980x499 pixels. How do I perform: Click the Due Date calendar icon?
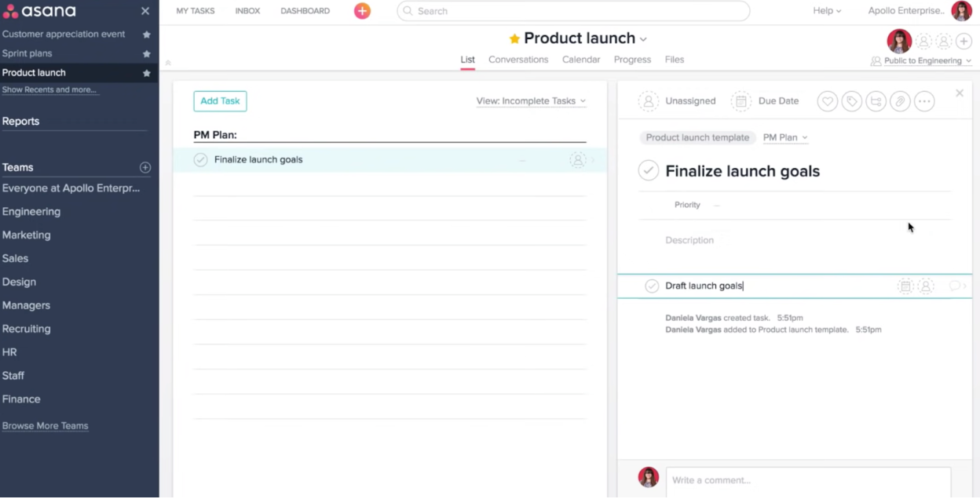coord(740,100)
